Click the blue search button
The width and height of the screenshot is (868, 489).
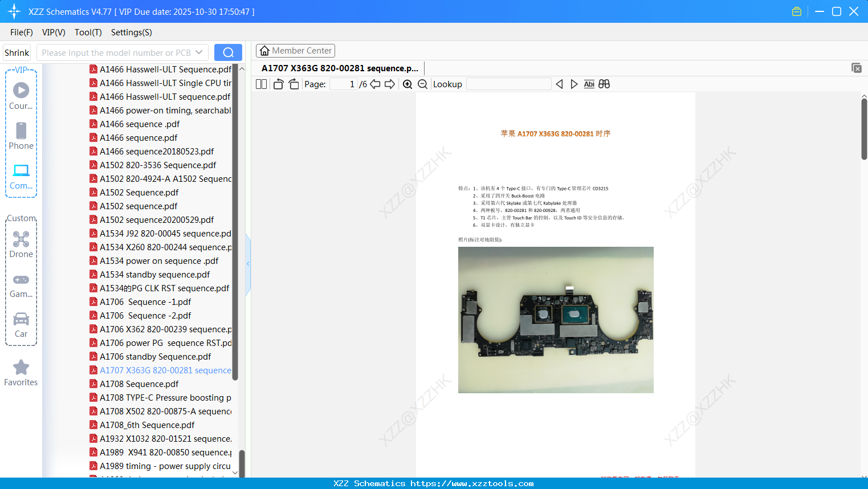point(228,52)
